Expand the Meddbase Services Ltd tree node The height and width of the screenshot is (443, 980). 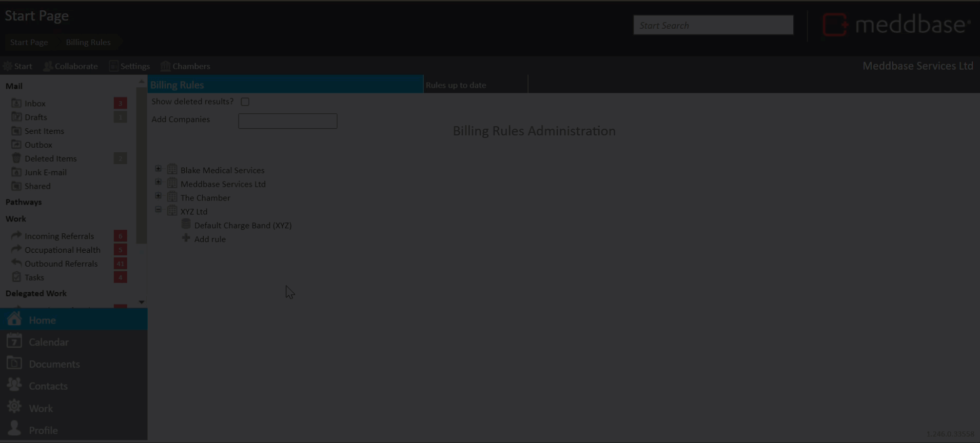pyautogui.click(x=158, y=183)
